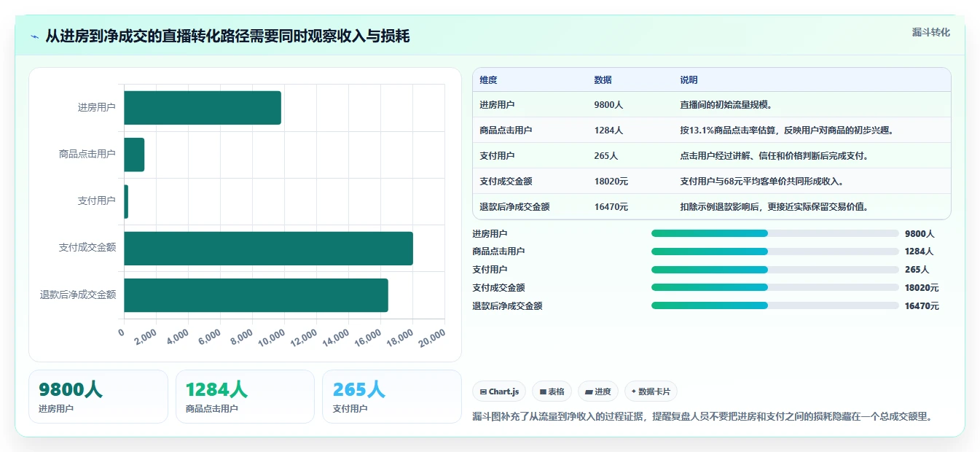Click the 退款后净成交金额 table row label

[514, 207]
